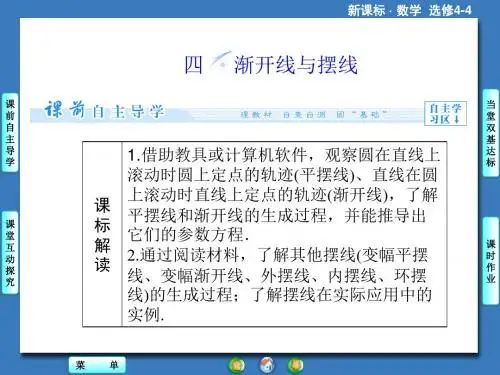Screen dimensions: 500x375
Task: Go to next slide with down-arrow icon
Action: pos(296,365)
